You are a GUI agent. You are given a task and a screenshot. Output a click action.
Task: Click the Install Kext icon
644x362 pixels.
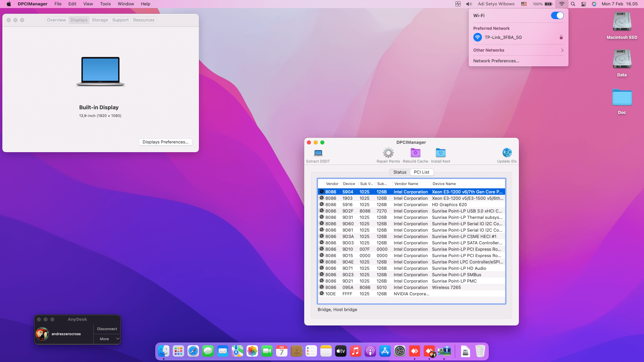[440, 153]
